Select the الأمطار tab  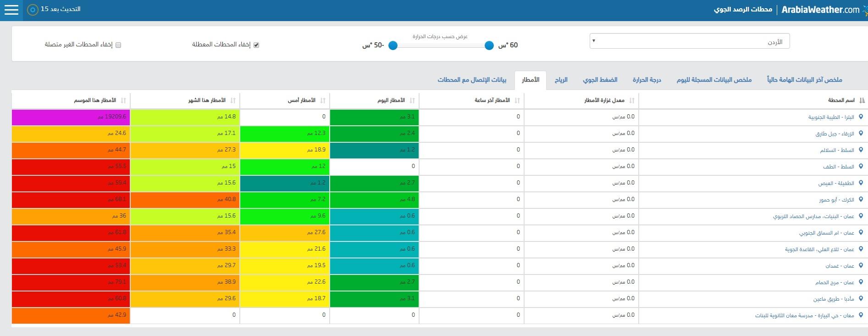[x=531, y=80]
